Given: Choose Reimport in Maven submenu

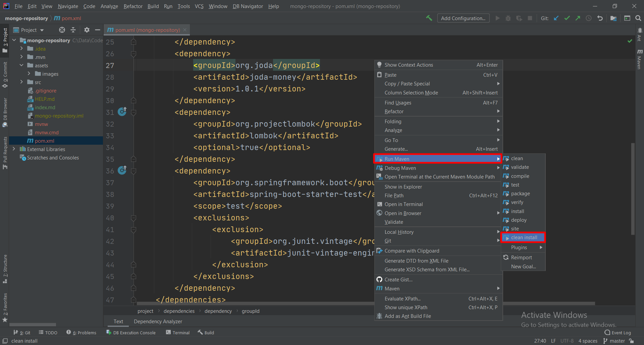Looking at the screenshot, I should click(x=523, y=258).
